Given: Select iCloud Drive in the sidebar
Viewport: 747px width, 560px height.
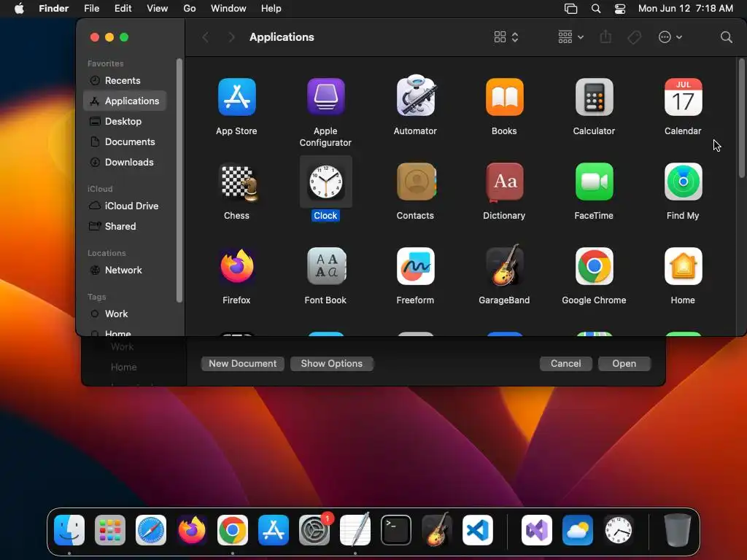Looking at the screenshot, I should (125, 206).
